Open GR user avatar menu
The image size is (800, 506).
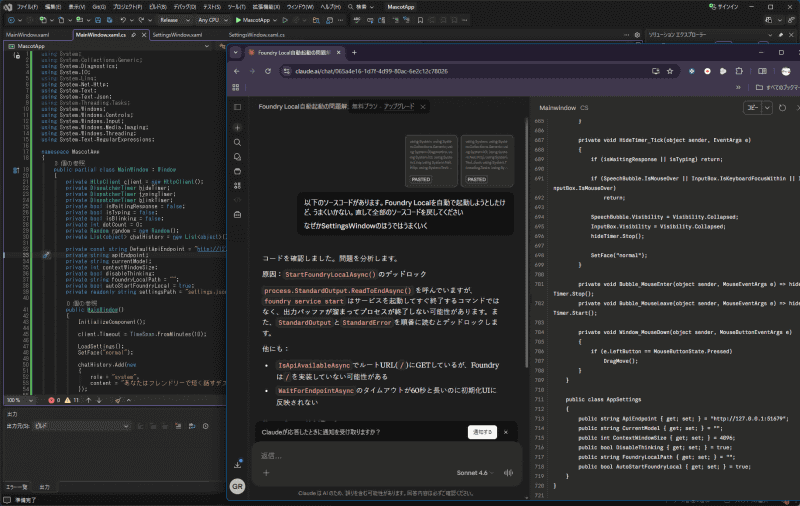pos(237,486)
